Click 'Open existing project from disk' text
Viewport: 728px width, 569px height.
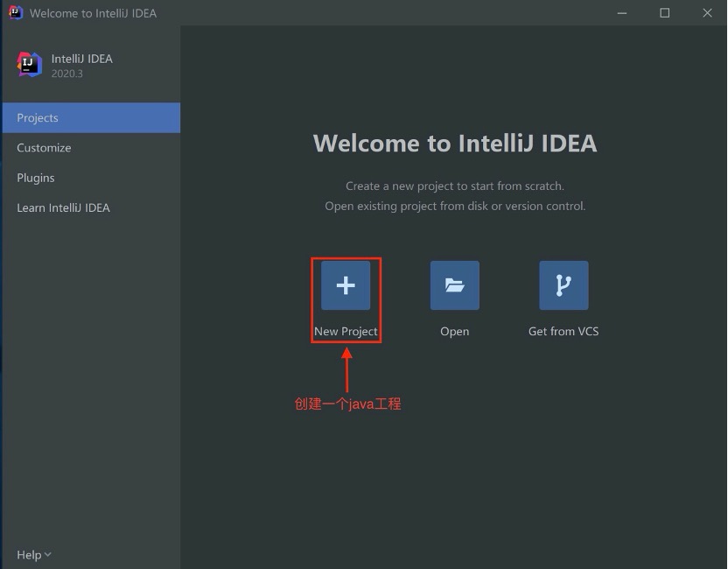455,206
